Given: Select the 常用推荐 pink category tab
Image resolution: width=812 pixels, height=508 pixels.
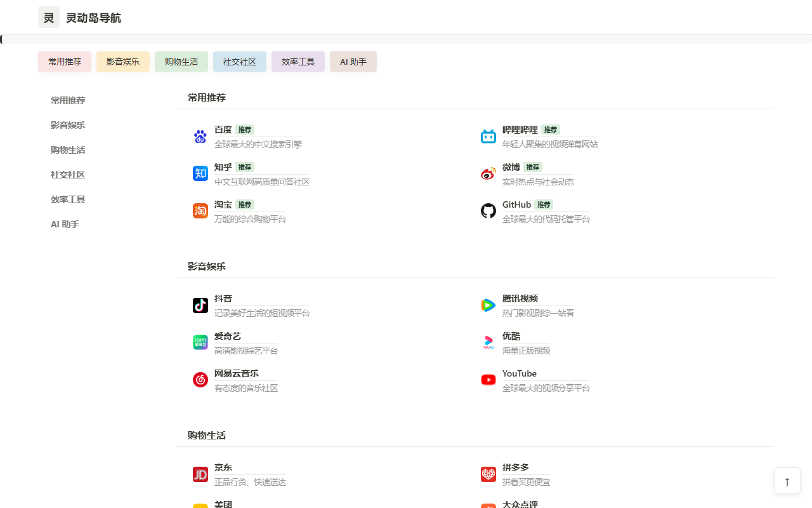Looking at the screenshot, I should [x=65, y=62].
